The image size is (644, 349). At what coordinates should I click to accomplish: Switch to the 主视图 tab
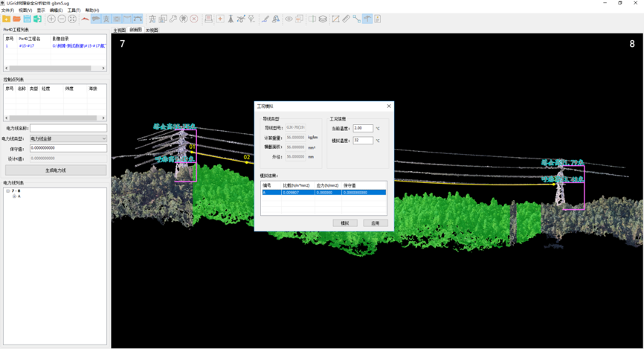119,31
